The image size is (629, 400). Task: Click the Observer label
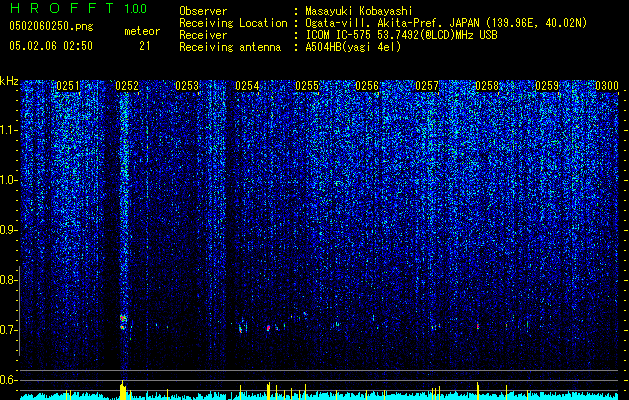[x=203, y=11]
